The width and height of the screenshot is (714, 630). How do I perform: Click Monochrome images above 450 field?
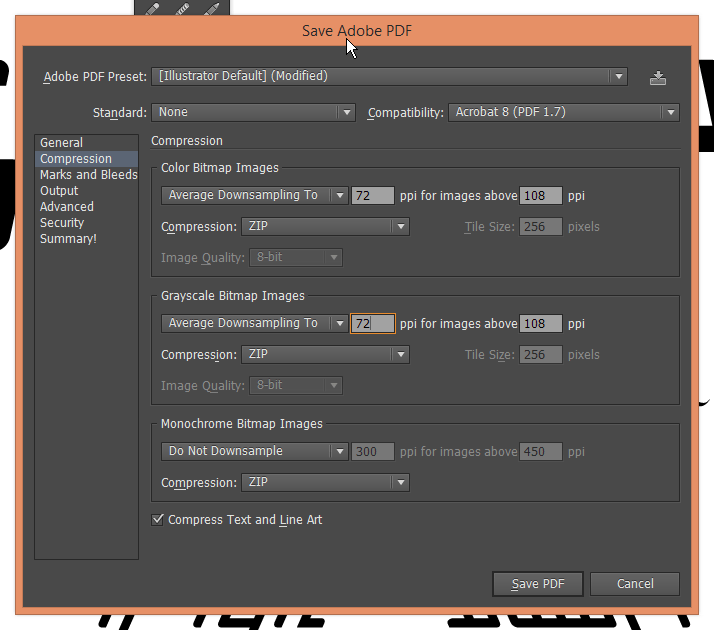point(541,451)
